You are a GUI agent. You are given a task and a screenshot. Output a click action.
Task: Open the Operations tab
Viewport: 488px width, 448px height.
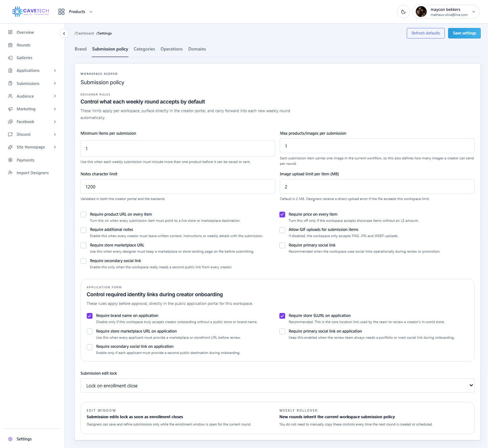click(172, 49)
